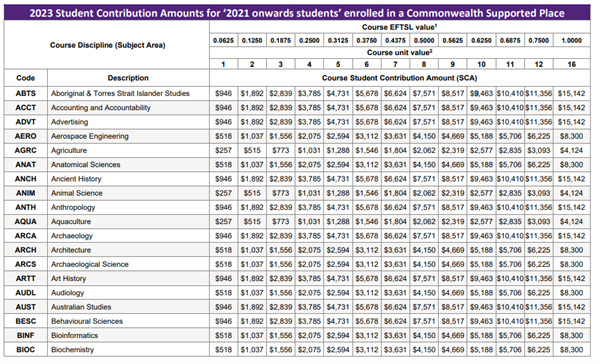Click the $15,142 amount in the ABTS row

point(572,93)
